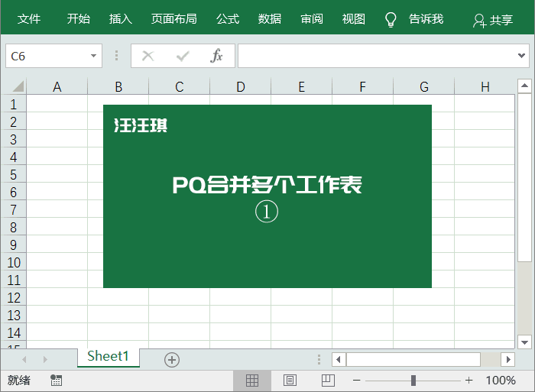Add a new sheet with plus icon
535x392 pixels.
pos(172,360)
